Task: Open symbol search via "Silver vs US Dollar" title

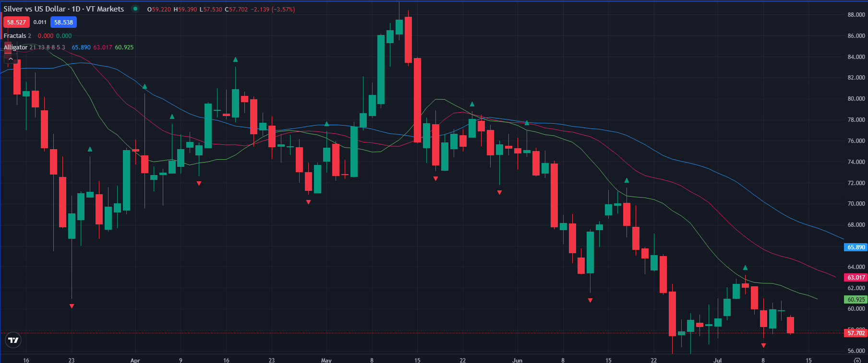Action: 64,9
